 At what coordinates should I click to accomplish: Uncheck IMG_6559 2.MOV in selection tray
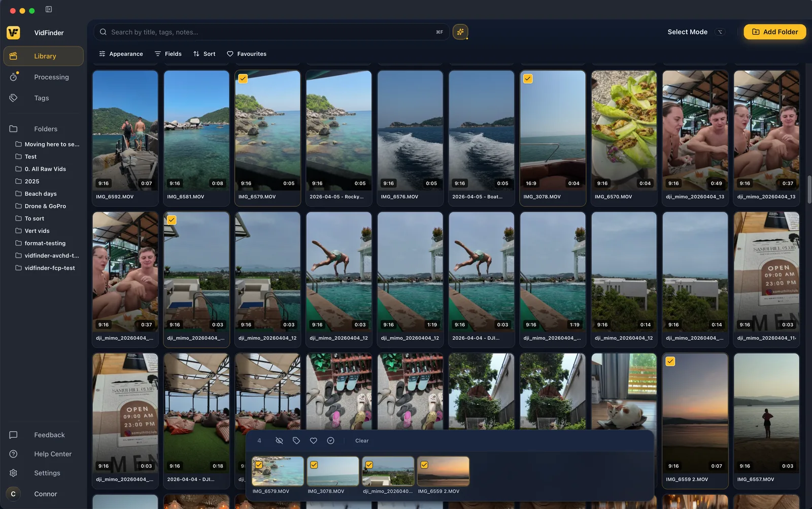424,465
